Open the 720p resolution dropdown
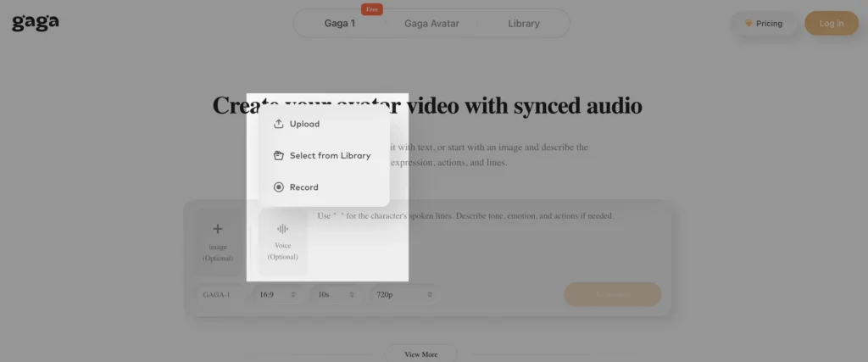The image size is (868, 362). click(404, 294)
